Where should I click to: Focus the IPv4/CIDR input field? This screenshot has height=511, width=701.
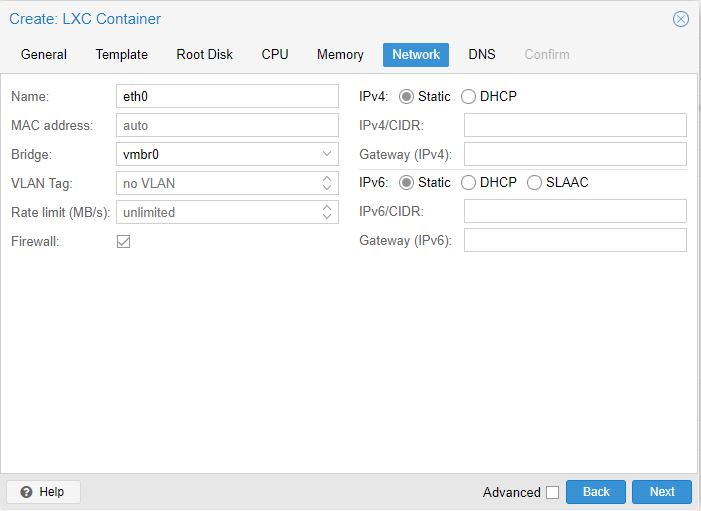pos(575,125)
